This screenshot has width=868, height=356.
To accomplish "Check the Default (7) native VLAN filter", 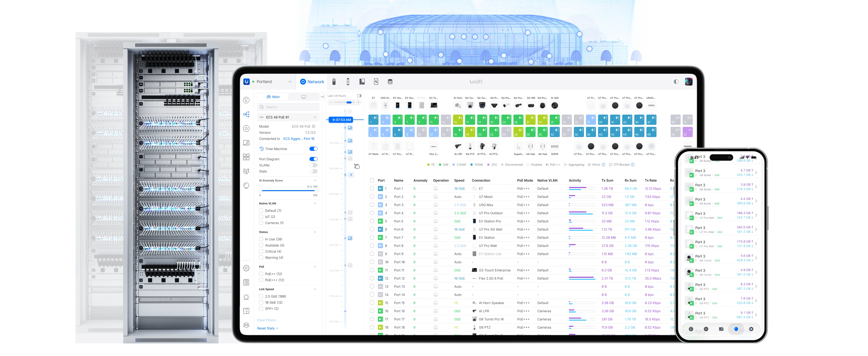I will [x=261, y=211].
